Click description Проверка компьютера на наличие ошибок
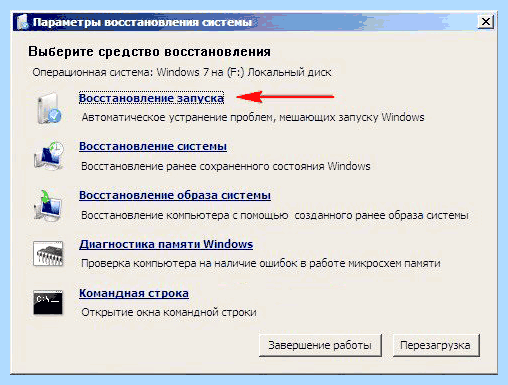This screenshot has width=508, height=385. click(x=261, y=264)
